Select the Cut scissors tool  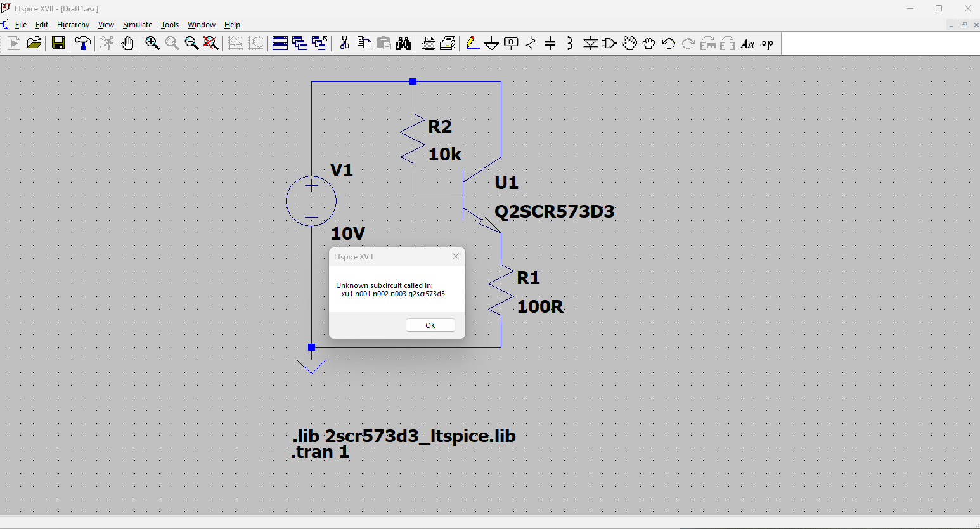[x=344, y=43]
